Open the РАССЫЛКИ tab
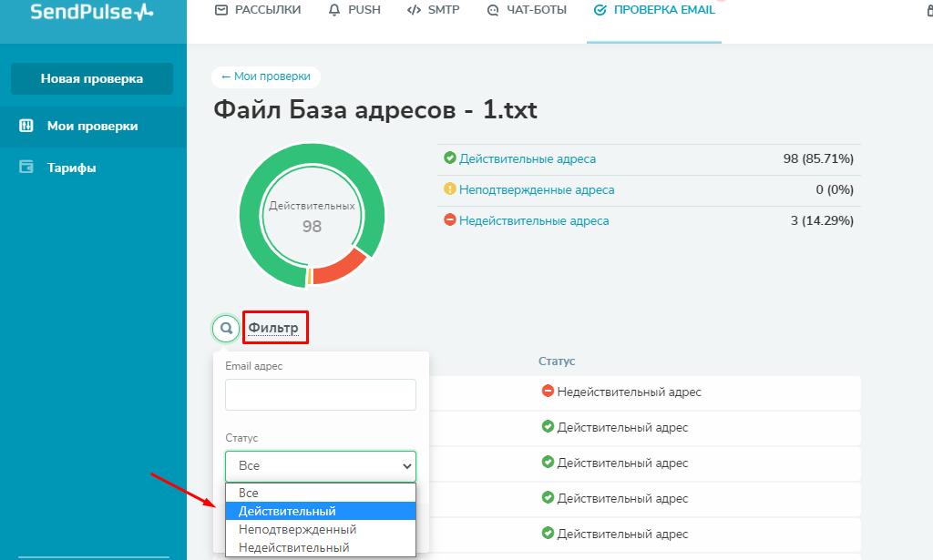The height and width of the screenshot is (560, 933). tap(258, 11)
